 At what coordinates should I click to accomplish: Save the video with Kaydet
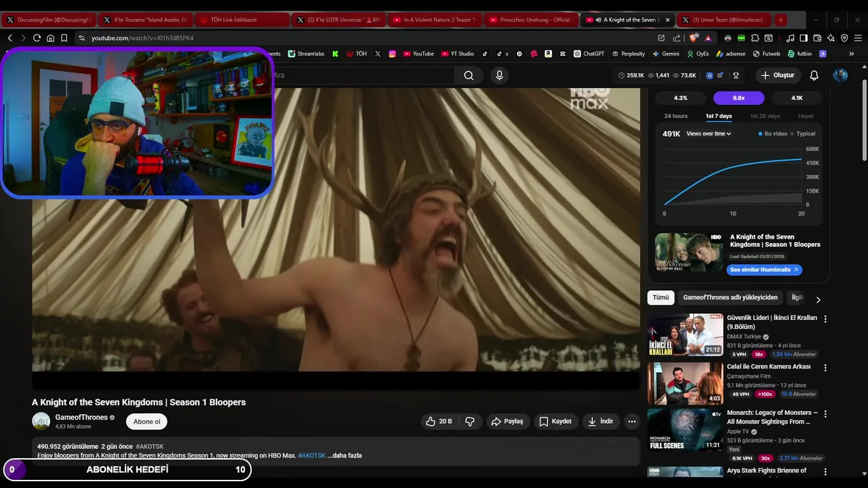pyautogui.click(x=555, y=422)
